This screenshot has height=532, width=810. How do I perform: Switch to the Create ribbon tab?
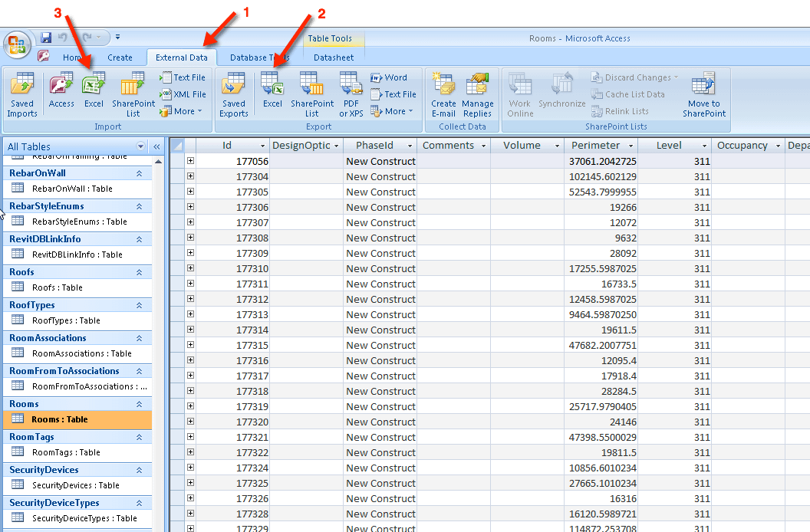point(120,57)
